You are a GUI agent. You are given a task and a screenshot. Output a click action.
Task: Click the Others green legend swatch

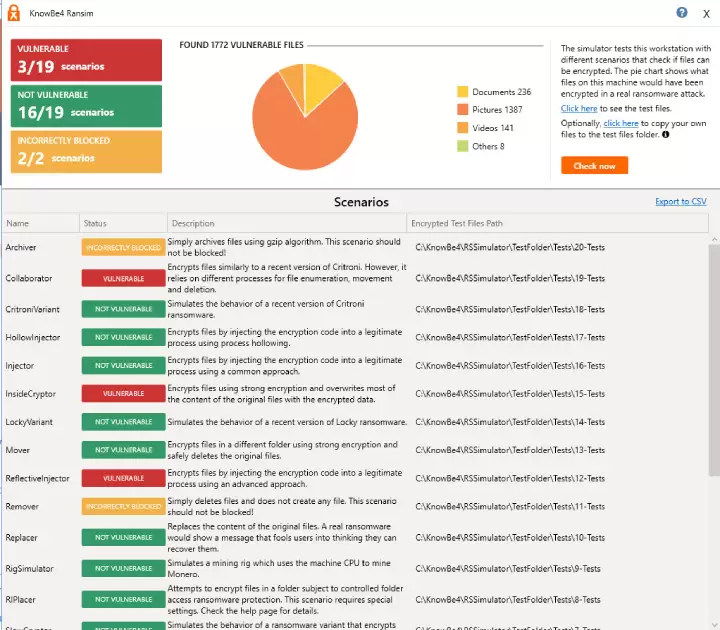462,146
